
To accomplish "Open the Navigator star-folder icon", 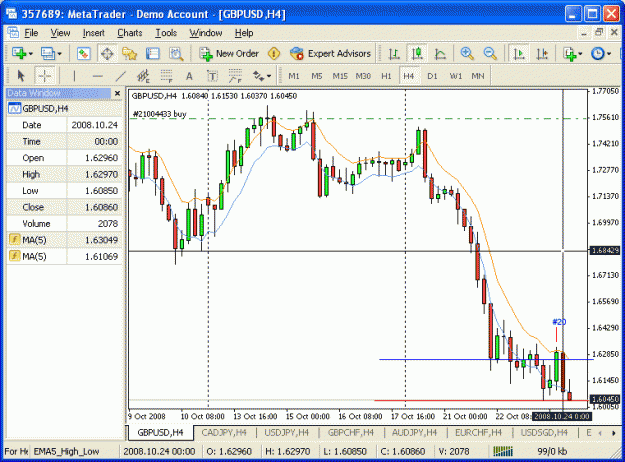I will tap(130, 53).
